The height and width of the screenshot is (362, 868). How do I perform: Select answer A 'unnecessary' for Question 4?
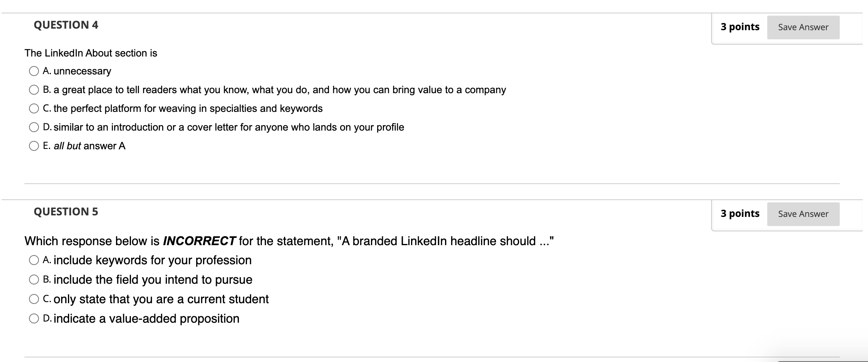pyautogui.click(x=34, y=71)
